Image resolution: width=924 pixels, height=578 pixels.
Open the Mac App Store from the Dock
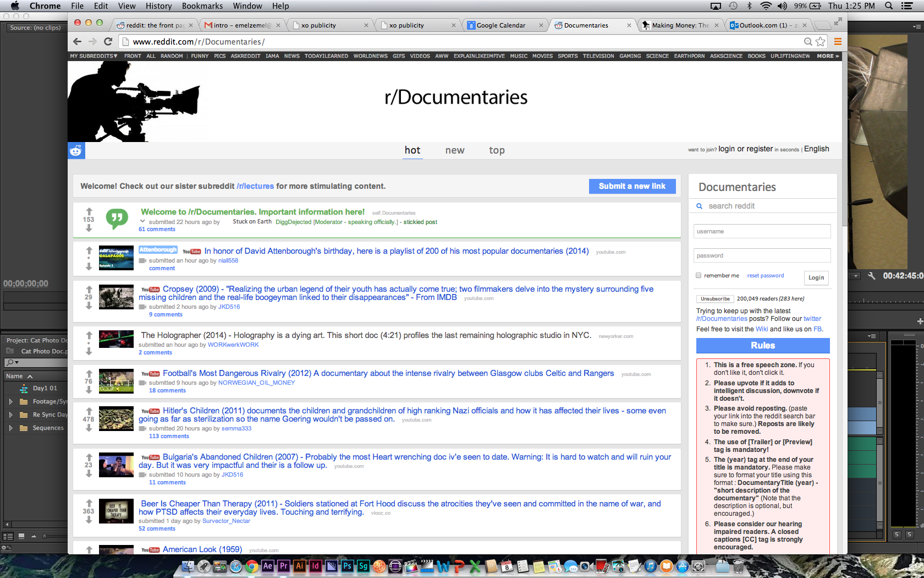[x=682, y=565]
